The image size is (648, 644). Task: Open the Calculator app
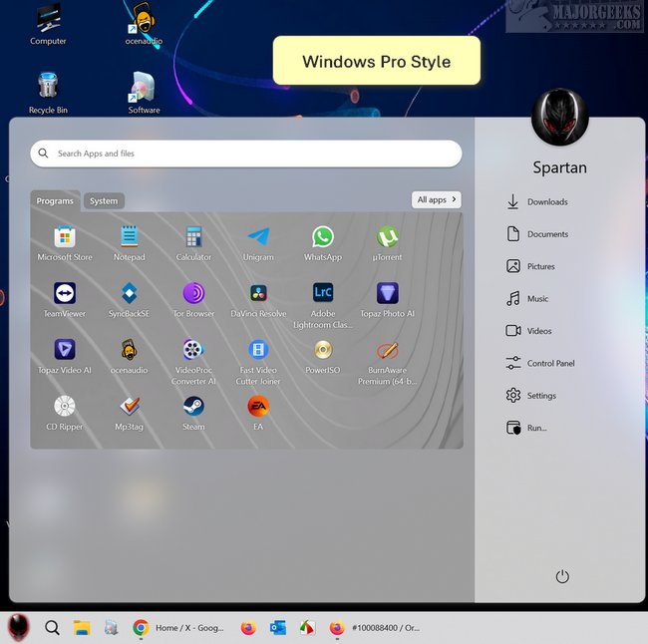point(193,243)
